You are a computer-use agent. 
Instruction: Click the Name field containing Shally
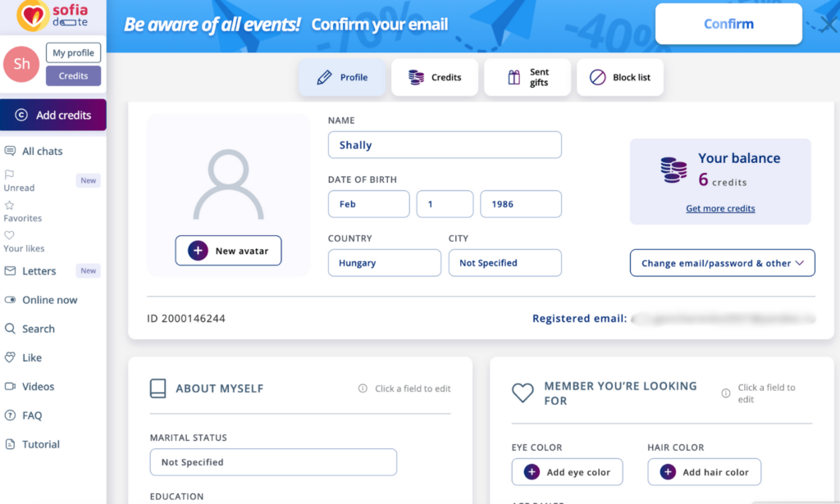445,145
